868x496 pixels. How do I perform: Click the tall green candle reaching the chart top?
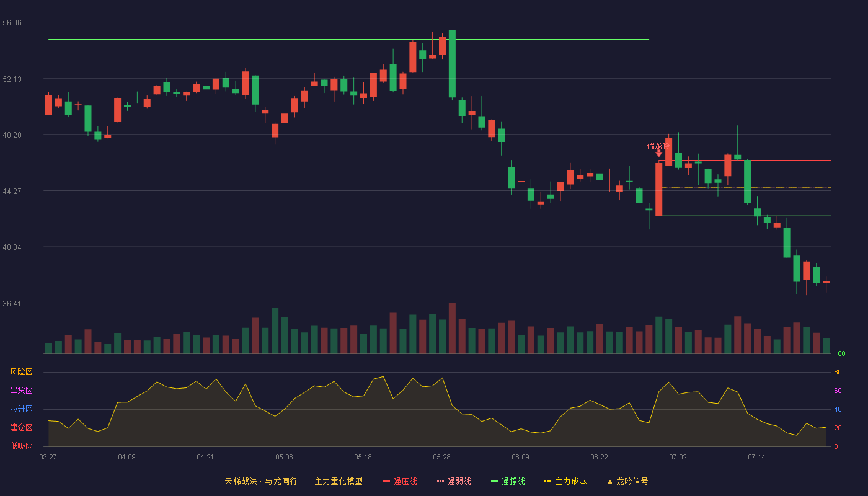452,64
